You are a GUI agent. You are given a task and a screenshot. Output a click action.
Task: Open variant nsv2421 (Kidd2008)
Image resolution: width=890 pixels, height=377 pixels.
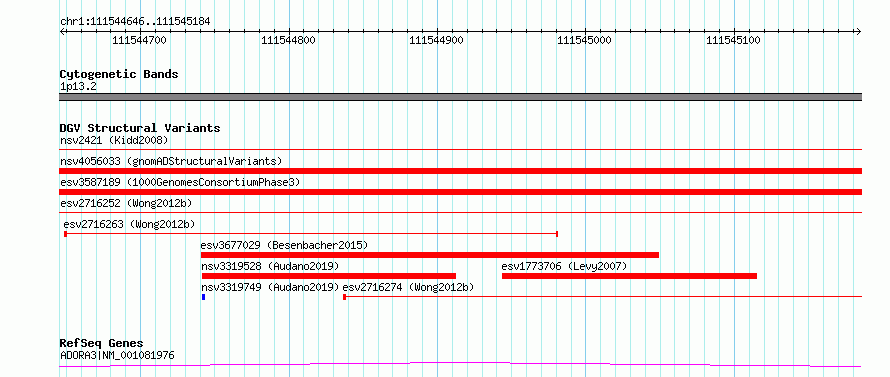click(114, 140)
